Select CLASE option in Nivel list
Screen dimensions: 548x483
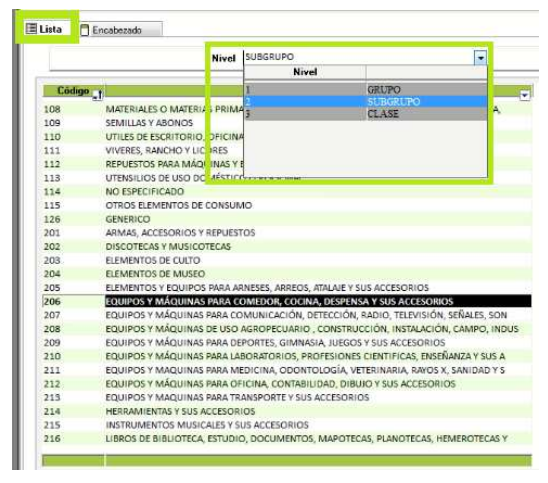(365, 114)
